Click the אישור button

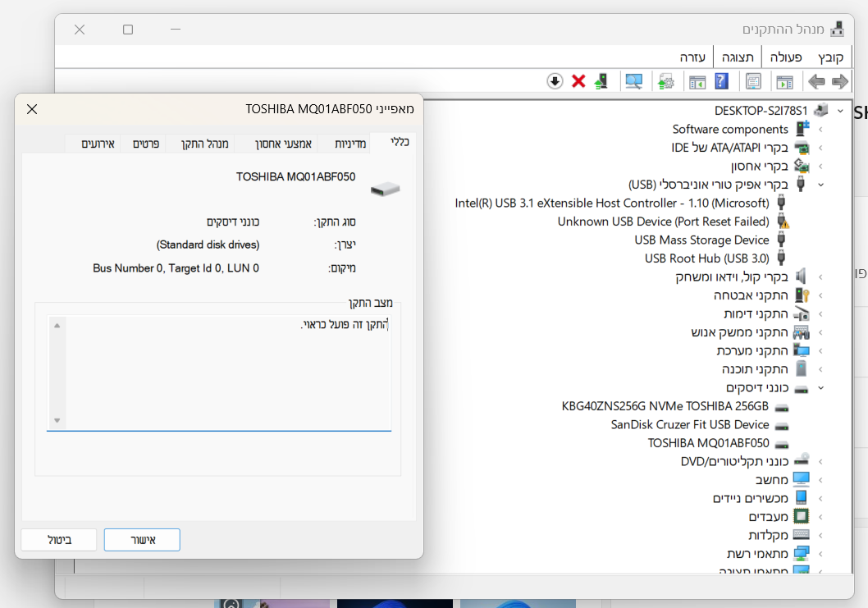[142, 540]
